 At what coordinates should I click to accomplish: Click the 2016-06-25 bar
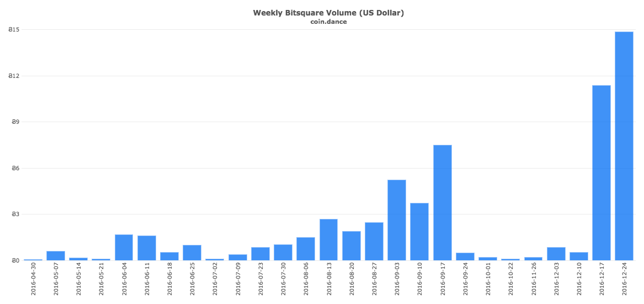point(191,253)
